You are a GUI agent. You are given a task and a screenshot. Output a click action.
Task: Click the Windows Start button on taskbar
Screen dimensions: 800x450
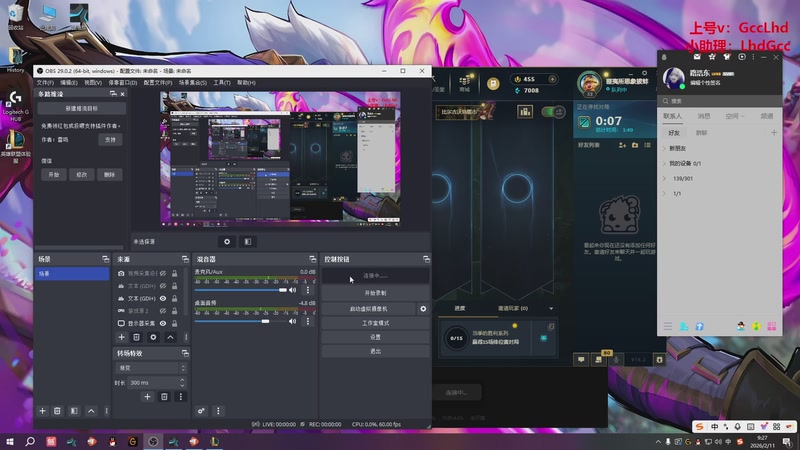(x=10, y=441)
